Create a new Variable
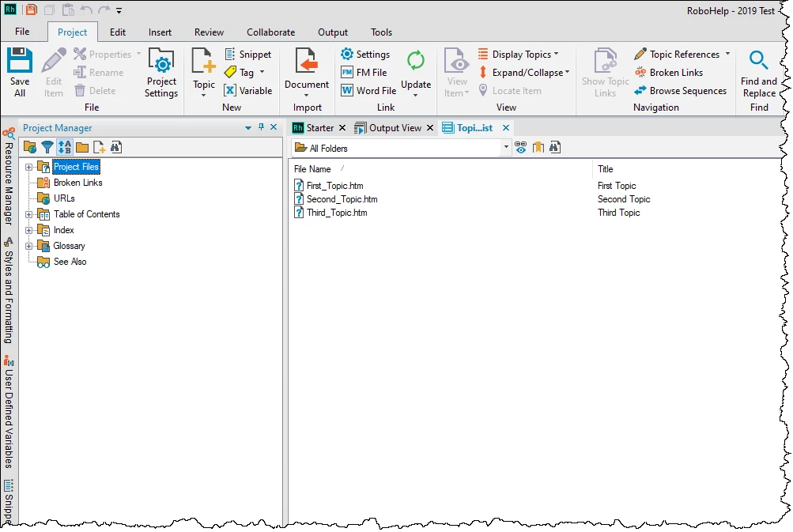 click(x=247, y=91)
